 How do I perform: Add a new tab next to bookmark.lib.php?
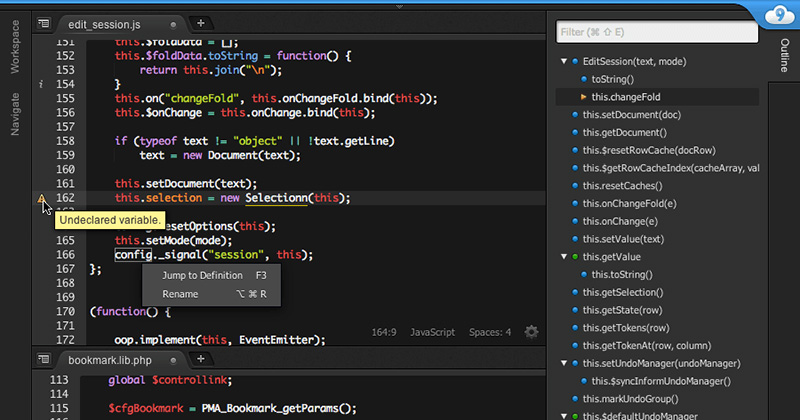[x=200, y=358]
